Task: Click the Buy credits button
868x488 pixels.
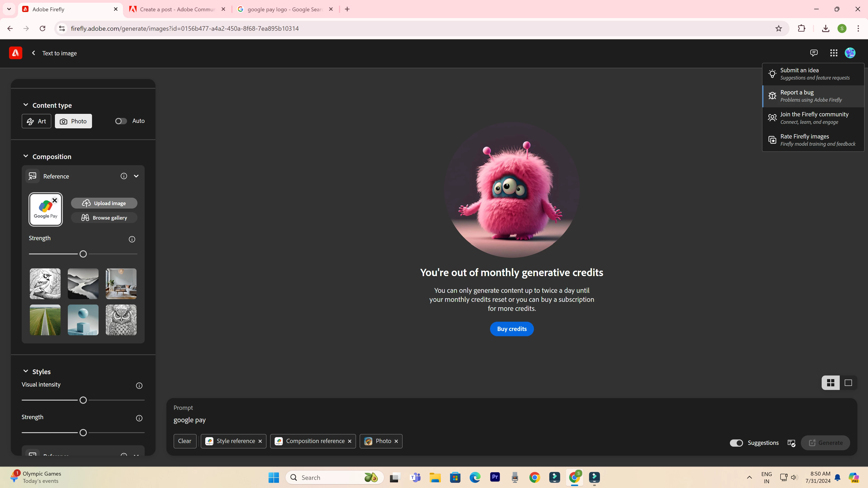Action: 512,329
